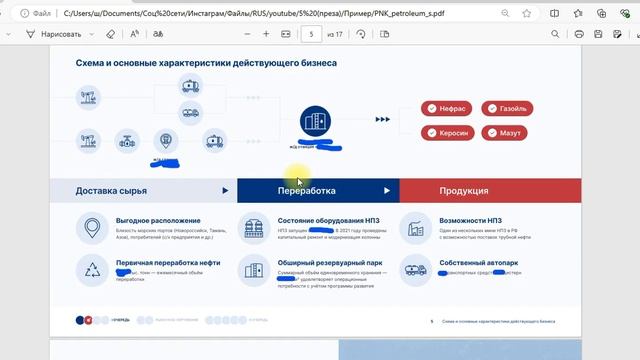Click the truck icon beside Собственный автопарк

[416, 270]
